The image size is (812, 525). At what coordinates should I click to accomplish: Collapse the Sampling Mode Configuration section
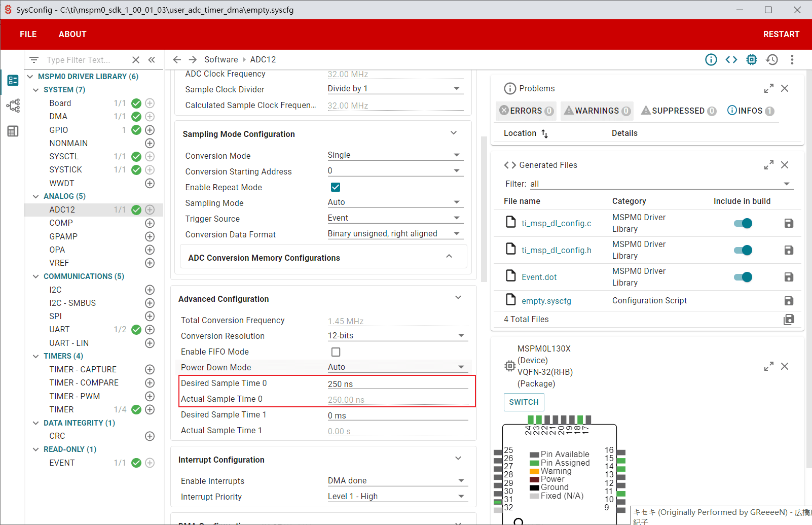pyautogui.click(x=454, y=133)
